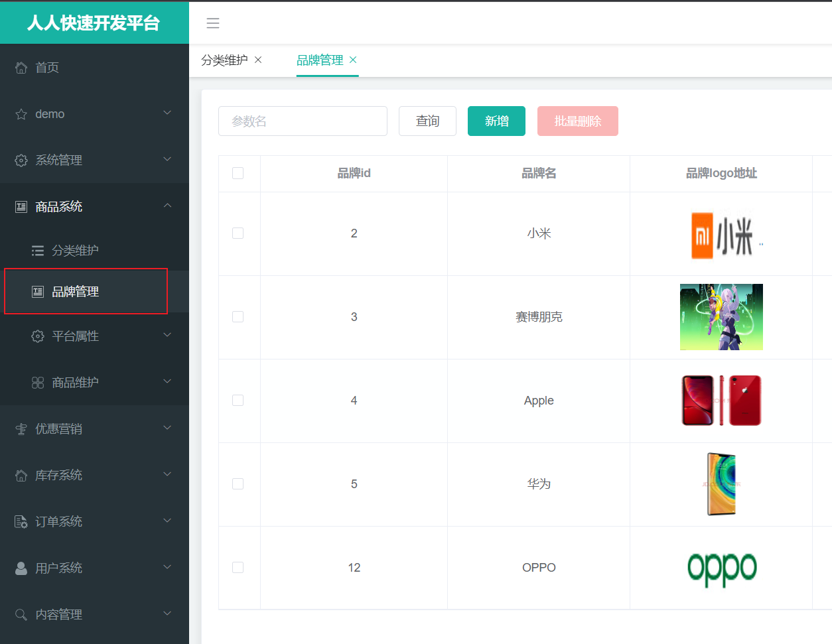The image size is (832, 644).
Task: Click the 人人快速开发平台 title logo
Action: coord(94,23)
